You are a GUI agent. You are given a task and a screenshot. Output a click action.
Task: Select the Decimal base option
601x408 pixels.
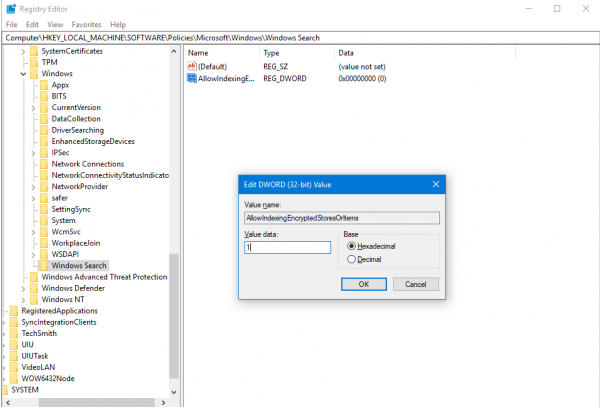pyautogui.click(x=351, y=259)
